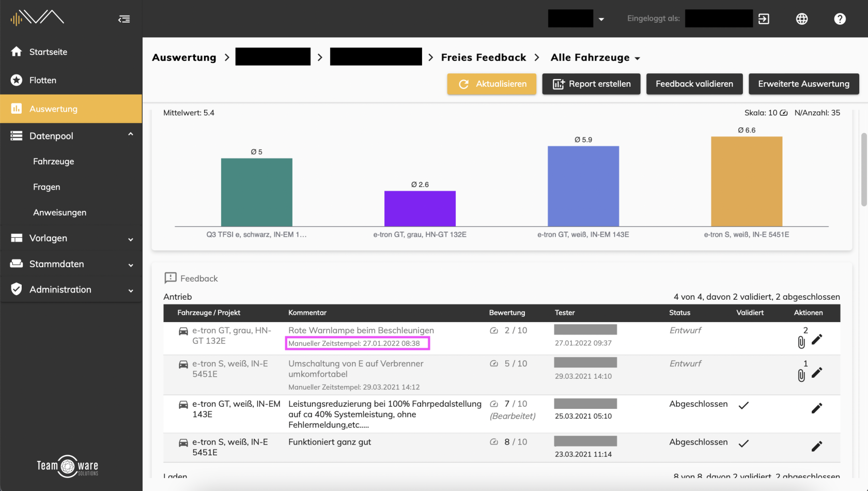This screenshot has width=868, height=491.
Task: Click the Datenpool list icon
Action: 17,135
